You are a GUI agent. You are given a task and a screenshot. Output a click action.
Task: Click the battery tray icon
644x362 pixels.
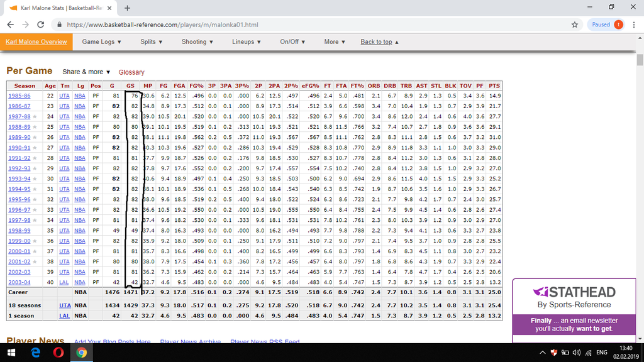pos(565,353)
